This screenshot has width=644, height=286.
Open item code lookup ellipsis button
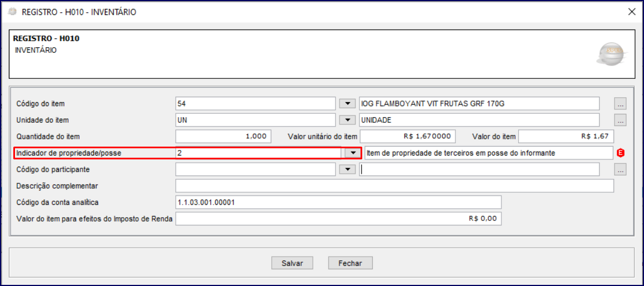click(620, 104)
